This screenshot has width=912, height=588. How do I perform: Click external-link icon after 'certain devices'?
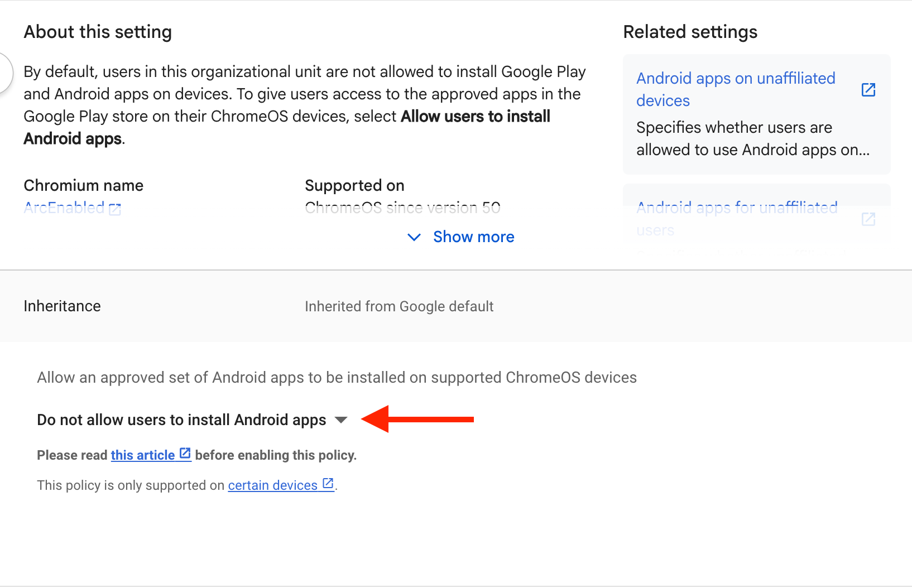328,484
